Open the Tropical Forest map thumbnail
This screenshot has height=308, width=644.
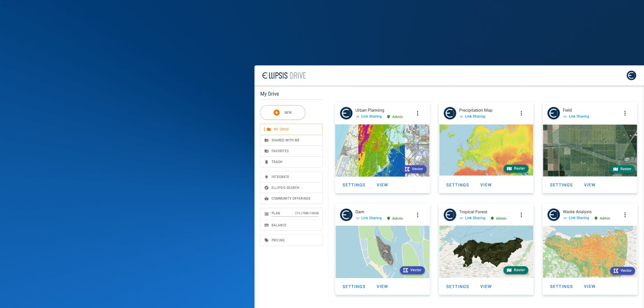tap(486, 251)
